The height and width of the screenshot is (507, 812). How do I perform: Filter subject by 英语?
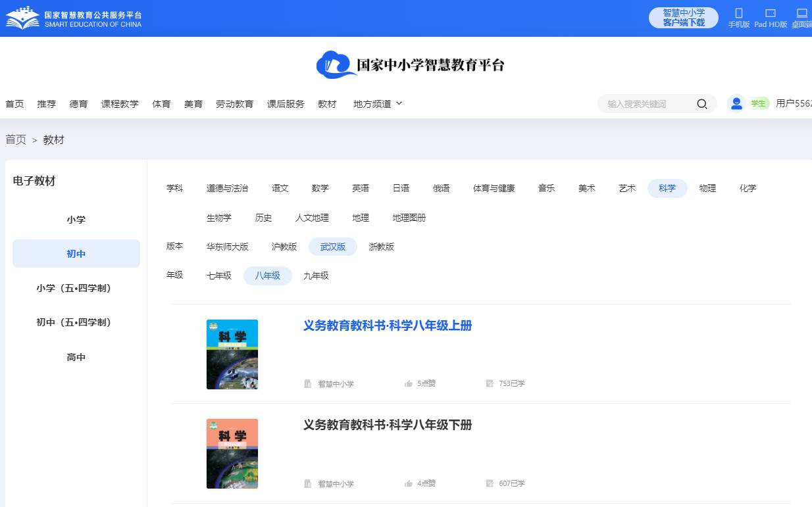point(361,188)
